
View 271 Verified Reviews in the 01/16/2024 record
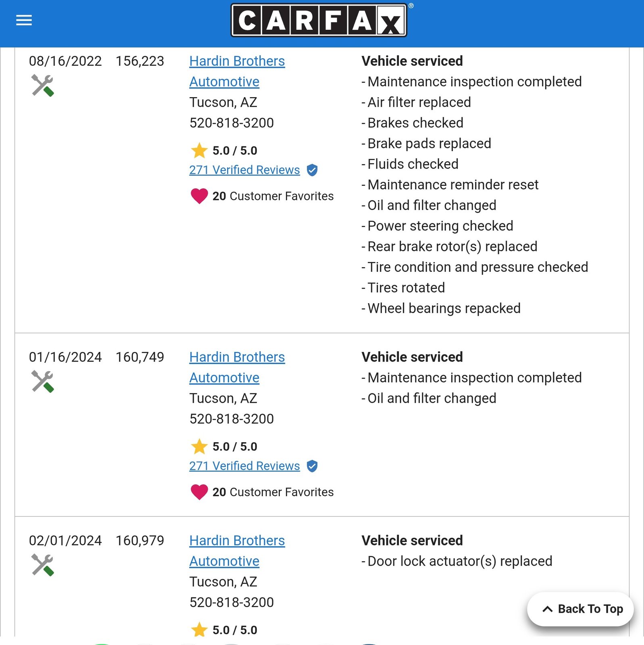244,466
